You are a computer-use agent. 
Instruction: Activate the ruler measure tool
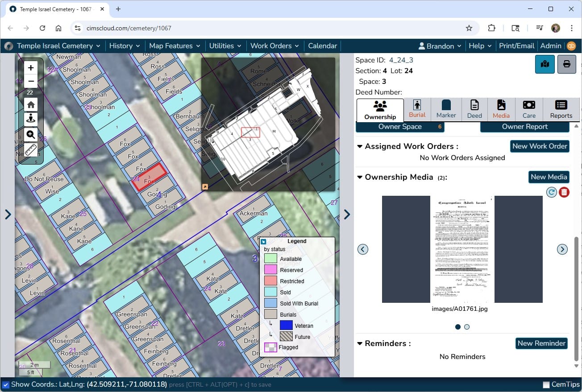coord(31,151)
